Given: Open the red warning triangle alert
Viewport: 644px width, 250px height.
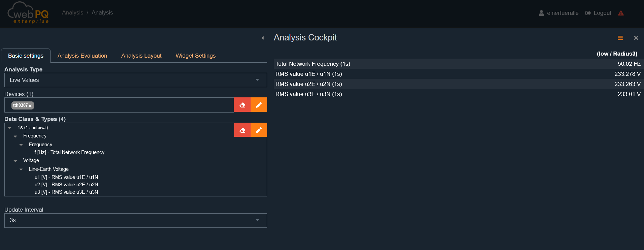Looking at the screenshot, I should click(621, 13).
